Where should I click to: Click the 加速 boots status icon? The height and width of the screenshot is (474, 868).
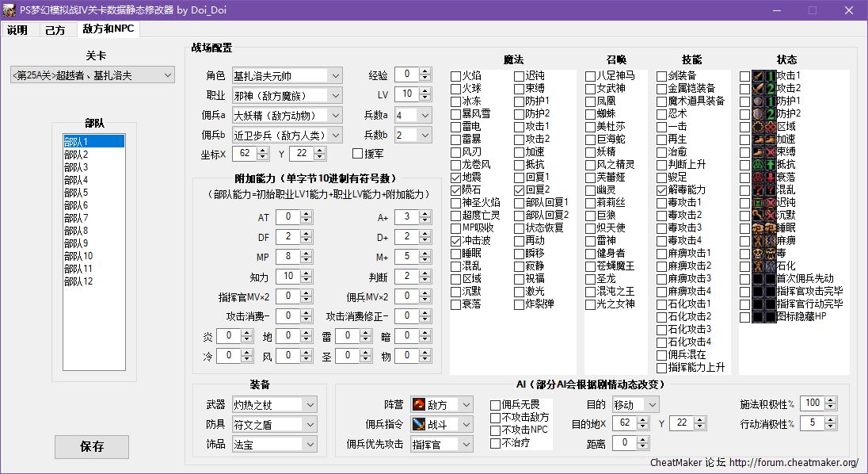[x=757, y=140]
